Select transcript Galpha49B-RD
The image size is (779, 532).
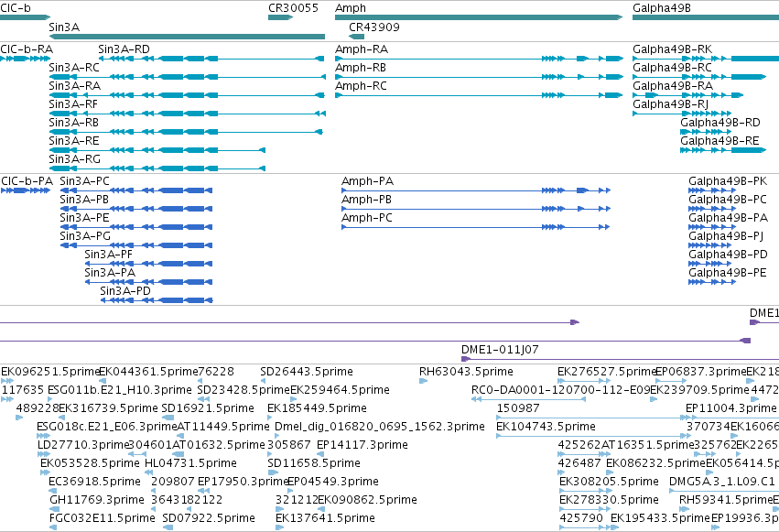pyautogui.click(x=706, y=132)
